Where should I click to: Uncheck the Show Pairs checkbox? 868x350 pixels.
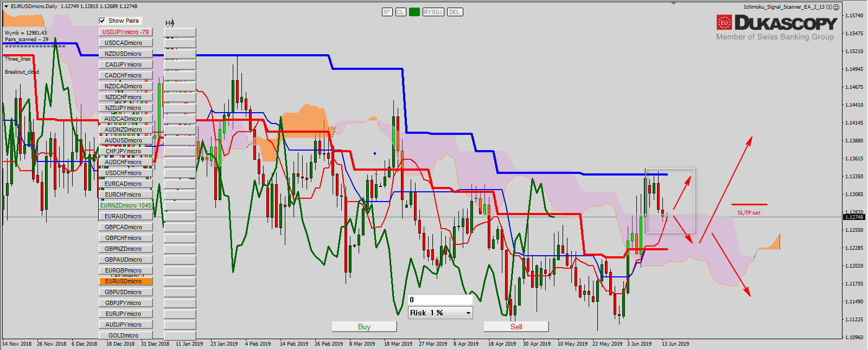point(102,21)
